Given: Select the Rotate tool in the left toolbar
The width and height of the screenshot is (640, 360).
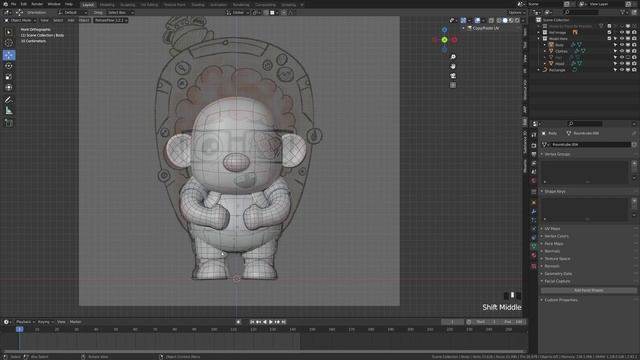Looking at the screenshot, I should pos(9,66).
